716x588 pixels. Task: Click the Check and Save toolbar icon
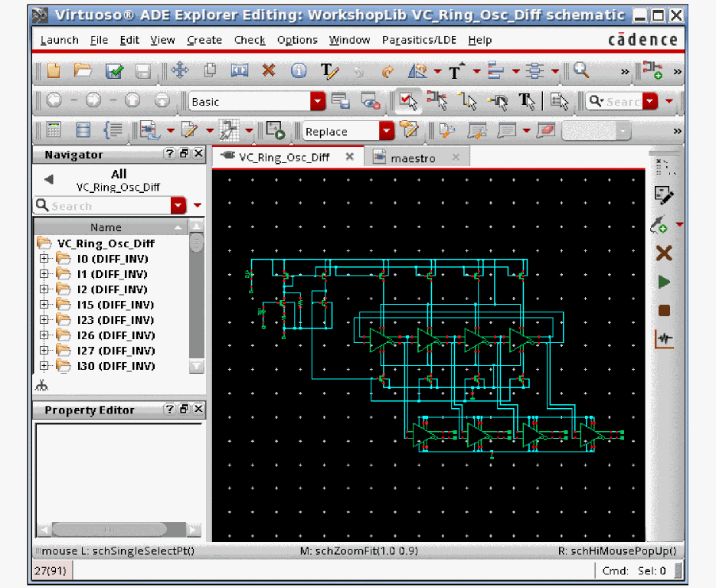[x=114, y=71]
